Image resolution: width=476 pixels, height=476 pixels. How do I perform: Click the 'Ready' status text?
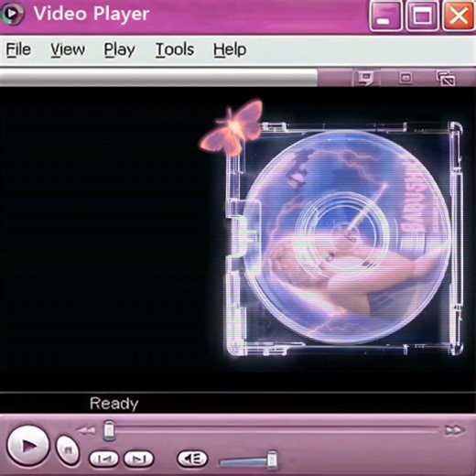point(114,404)
